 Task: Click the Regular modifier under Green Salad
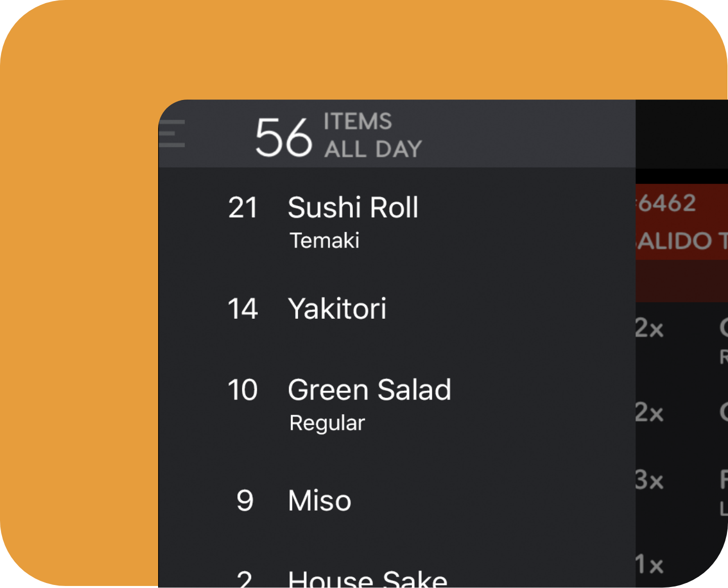coord(327,423)
